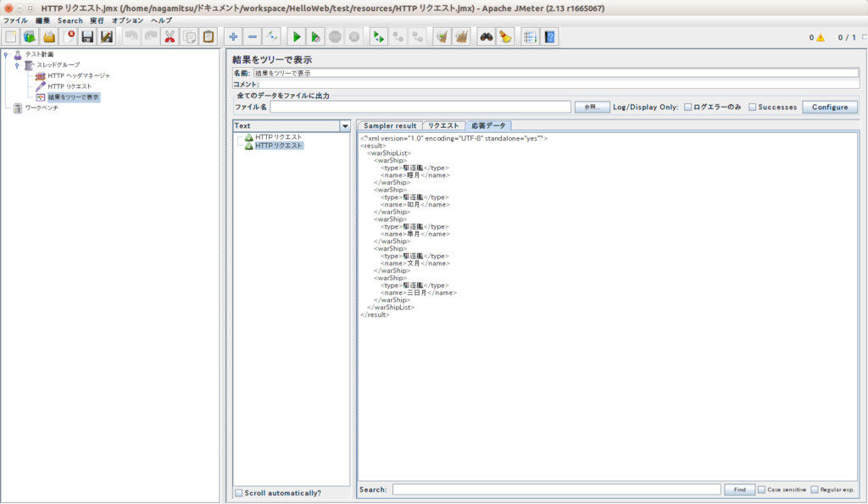Image resolution: width=868 pixels, height=504 pixels.
Task: Paste using the clipboard toolbar icon
Action: tap(209, 37)
